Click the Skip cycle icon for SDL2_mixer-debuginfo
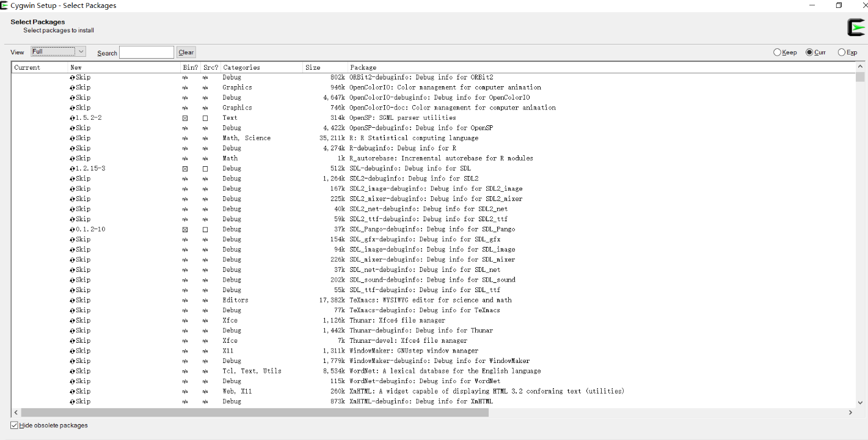This screenshot has width=868, height=440. coord(73,199)
